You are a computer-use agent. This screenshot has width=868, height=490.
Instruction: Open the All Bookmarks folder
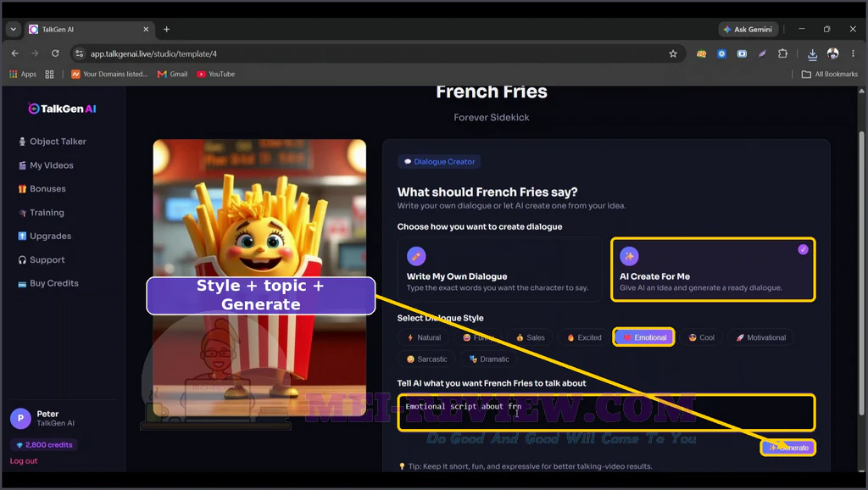830,75
